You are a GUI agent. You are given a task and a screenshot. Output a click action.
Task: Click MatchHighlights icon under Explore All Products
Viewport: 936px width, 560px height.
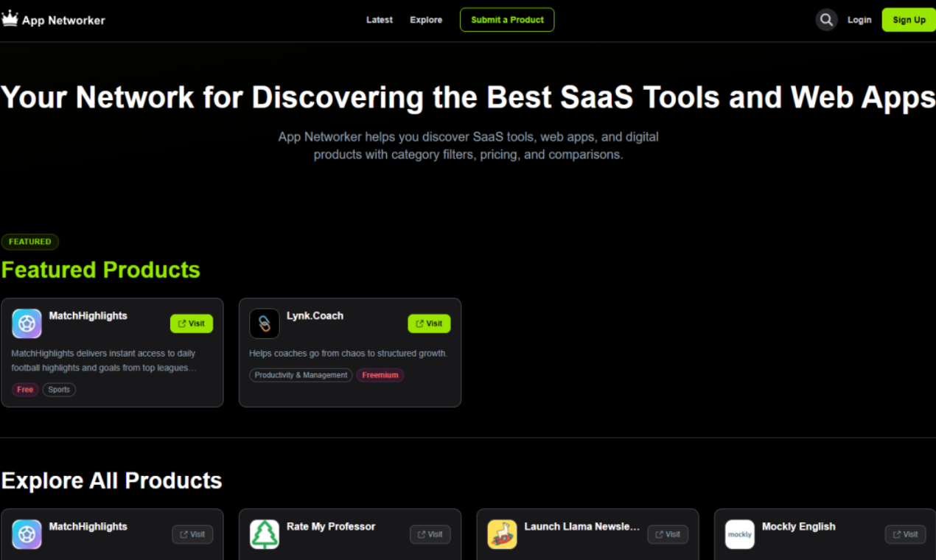(27, 534)
